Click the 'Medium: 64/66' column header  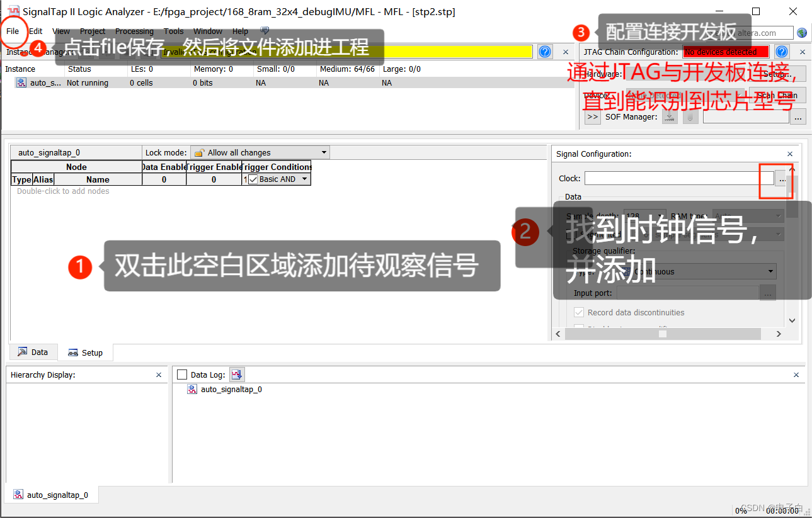(347, 69)
